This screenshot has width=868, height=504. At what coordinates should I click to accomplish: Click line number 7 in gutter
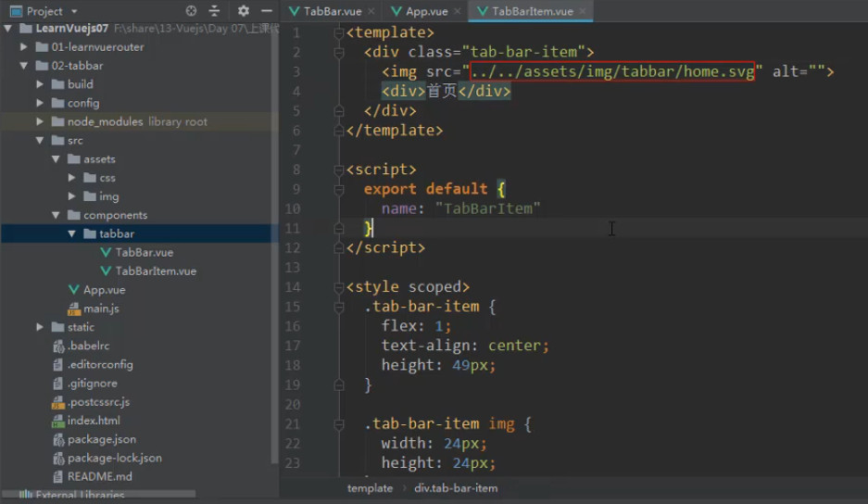pos(296,150)
